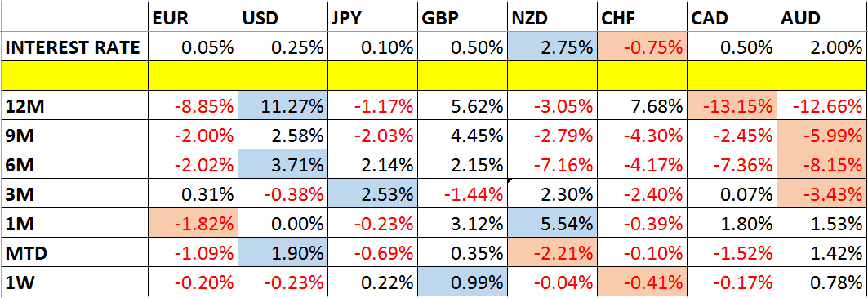Screen dimensions: 868x298
Task: Click the NZD interest rate 2.75% cell
Action: 552,47
